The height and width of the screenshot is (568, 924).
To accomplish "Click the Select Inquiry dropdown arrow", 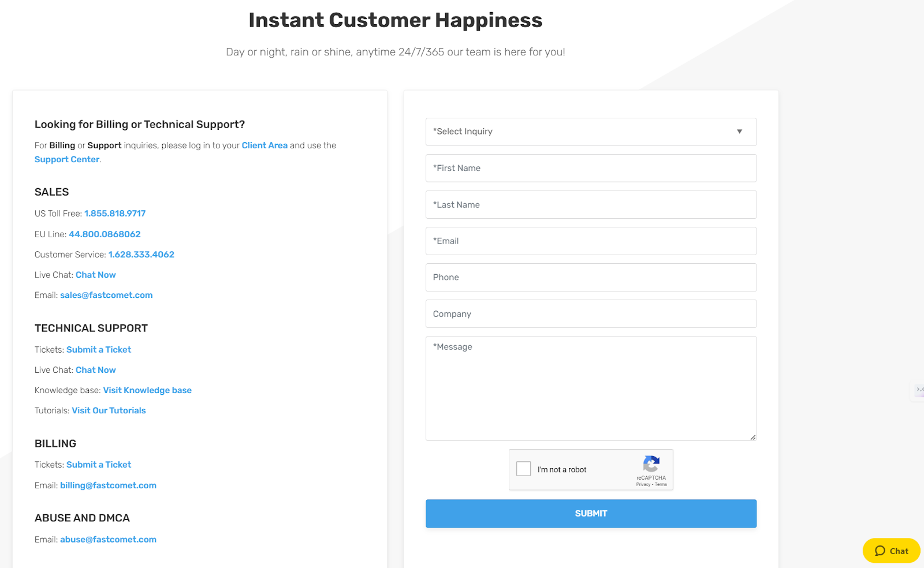I will tap(739, 132).
